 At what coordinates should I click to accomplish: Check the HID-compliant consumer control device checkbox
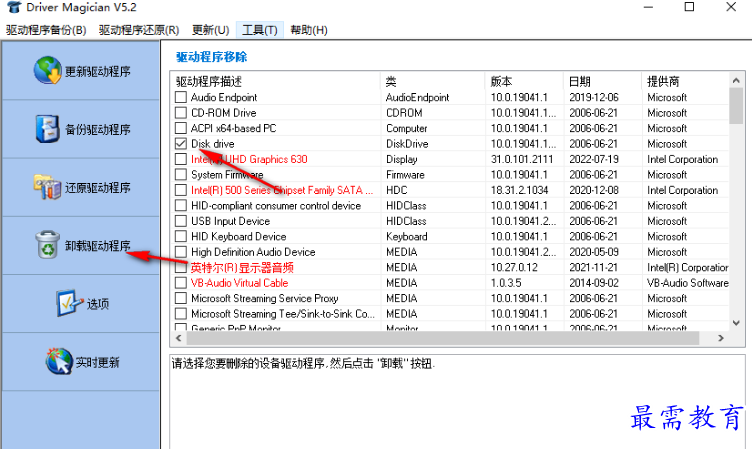click(x=181, y=205)
